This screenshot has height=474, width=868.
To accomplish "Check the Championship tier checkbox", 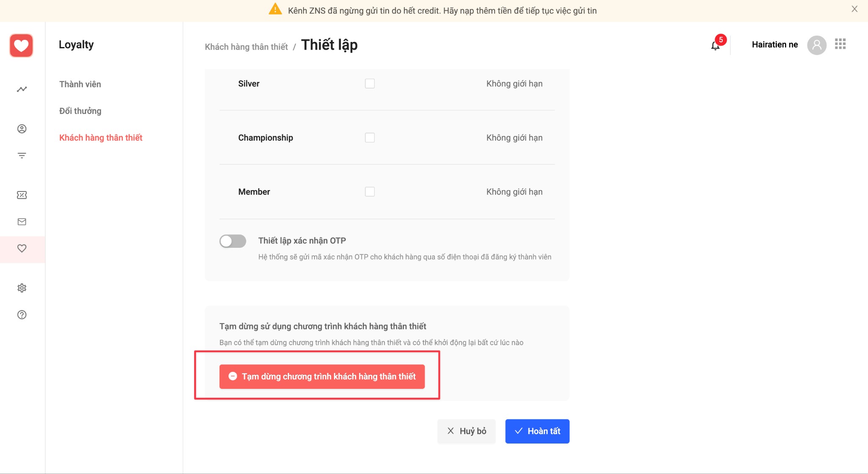I will point(370,138).
